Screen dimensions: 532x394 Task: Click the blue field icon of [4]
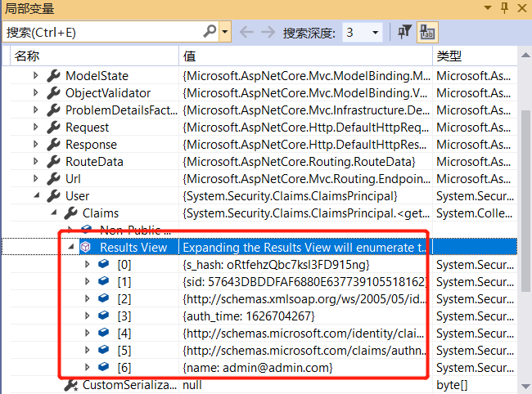click(103, 332)
